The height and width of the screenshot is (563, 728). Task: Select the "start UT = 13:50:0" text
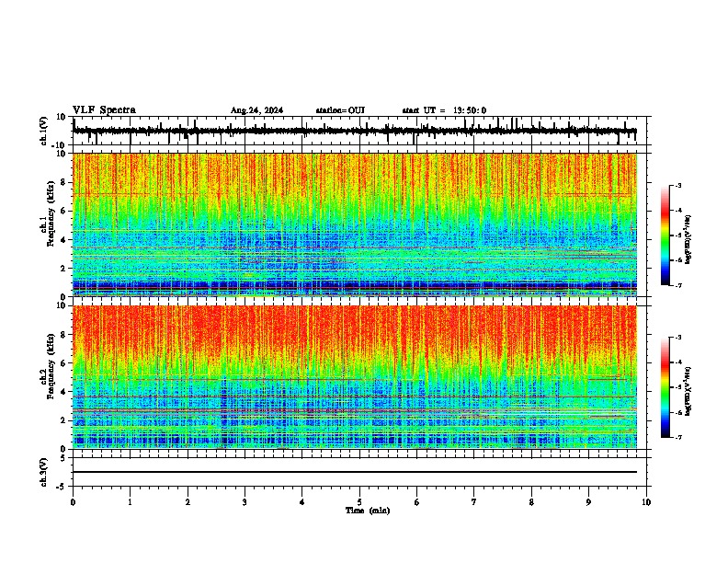pyautogui.click(x=444, y=110)
